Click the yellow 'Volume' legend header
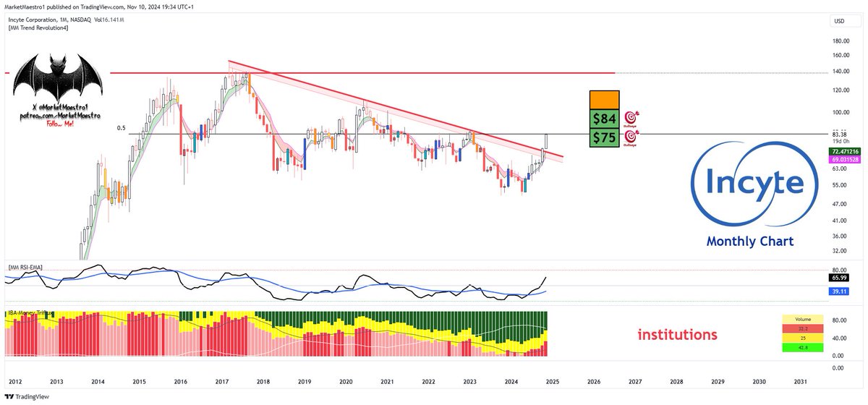Screen dimensions: 868x405 click(803, 319)
